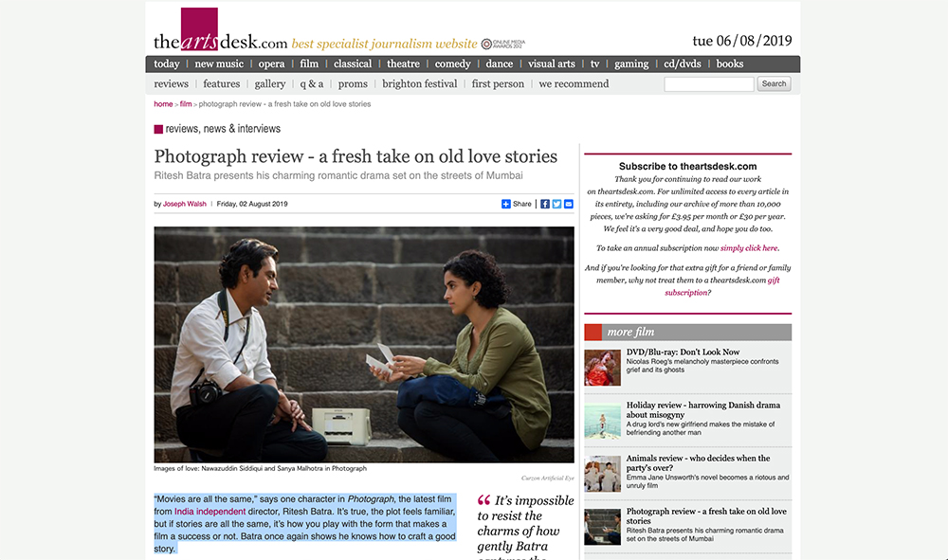Viewport: 948px width, 560px height.
Task: Open DVD/Blu-ray: Don't Look Now headline
Action: pos(683,352)
